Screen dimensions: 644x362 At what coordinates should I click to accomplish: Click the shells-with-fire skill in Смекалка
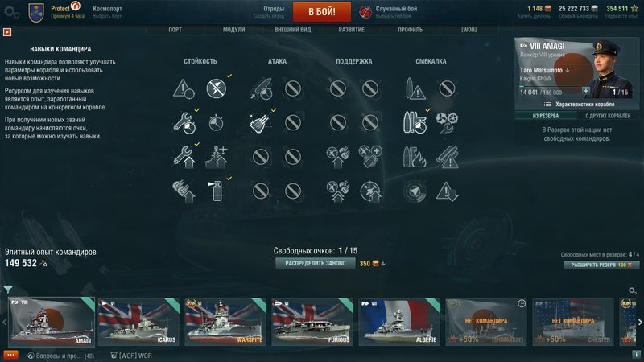tap(415, 157)
